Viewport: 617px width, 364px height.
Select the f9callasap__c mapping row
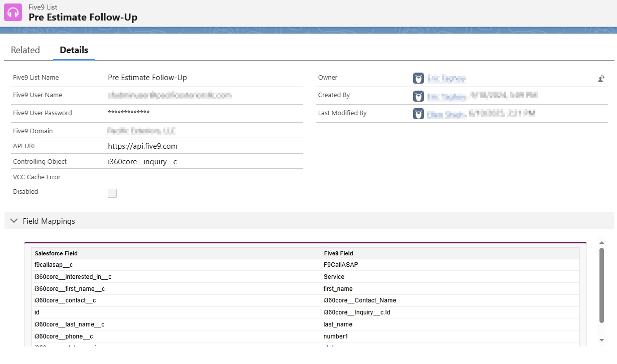305,265
